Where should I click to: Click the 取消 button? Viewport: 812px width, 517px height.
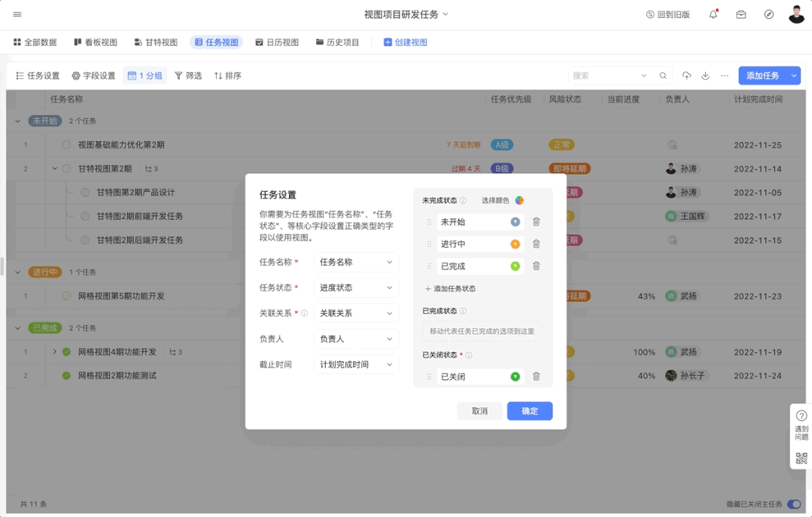pyautogui.click(x=479, y=411)
